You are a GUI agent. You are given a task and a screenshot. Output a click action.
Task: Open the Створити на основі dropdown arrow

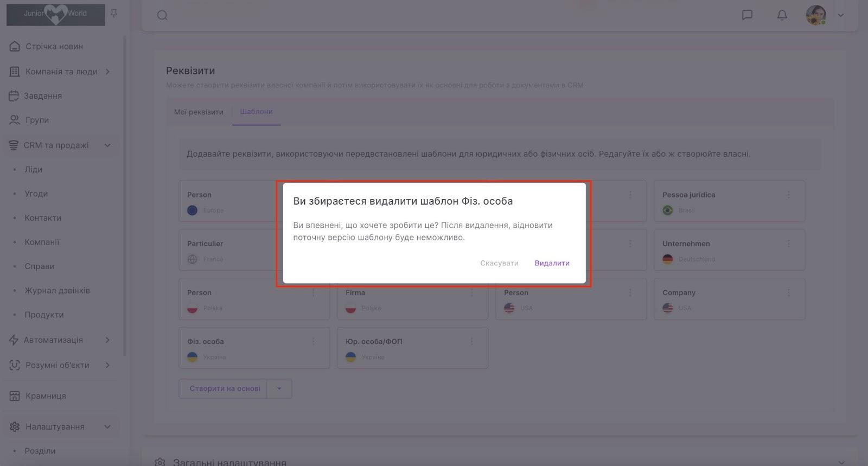[279, 388]
